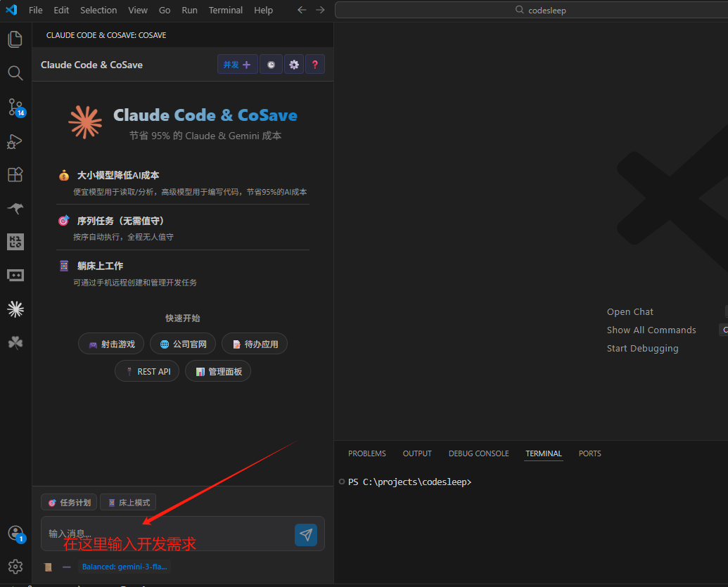Open Source Control with 14 changes
728x587 pixels.
[15, 107]
